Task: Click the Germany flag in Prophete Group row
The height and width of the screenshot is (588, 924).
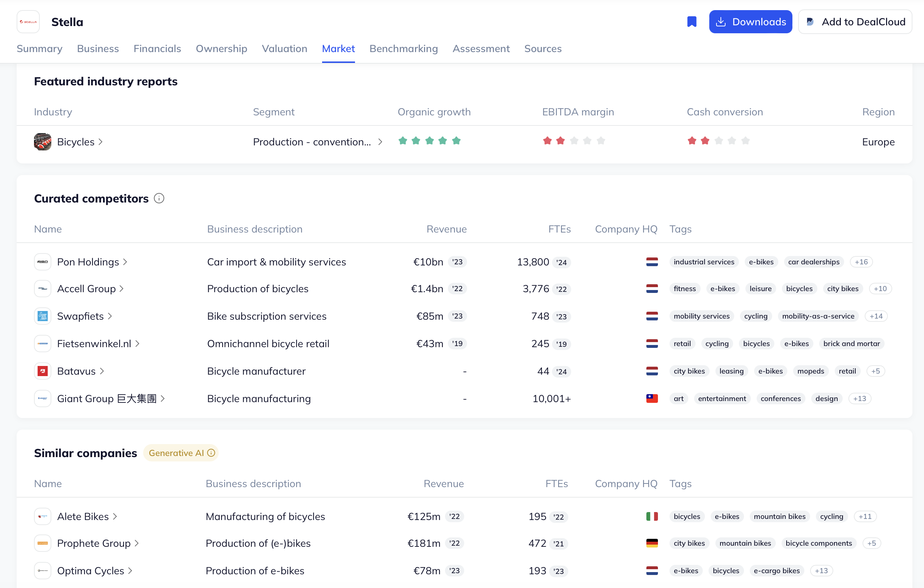Action: 652,543
